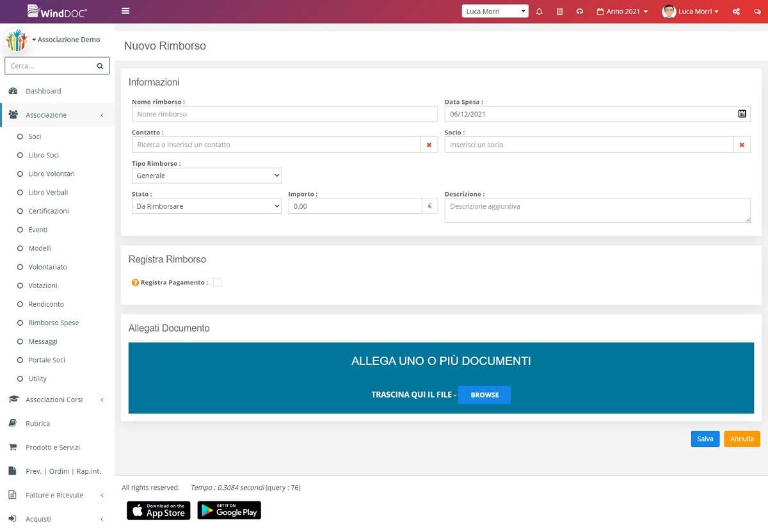This screenshot has height=532, width=768.
Task: Click the Salva button
Action: click(x=705, y=439)
